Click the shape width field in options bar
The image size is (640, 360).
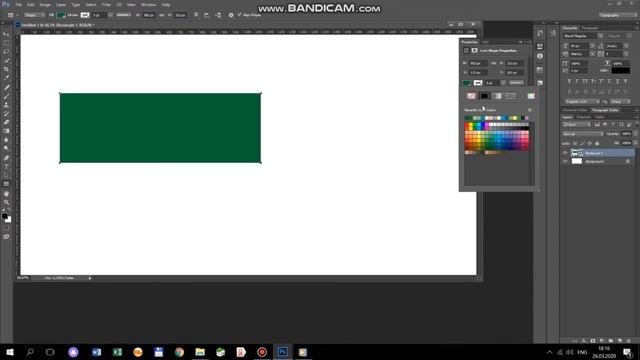point(149,15)
